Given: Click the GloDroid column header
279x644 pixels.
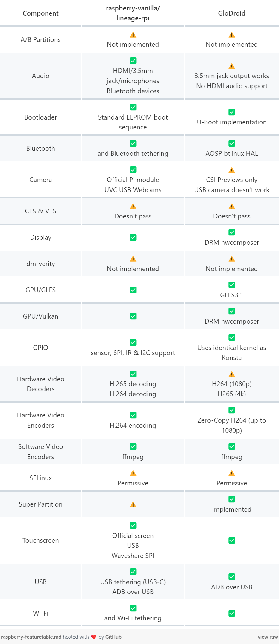Looking at the screenshot, I should (x=232, y=13).
